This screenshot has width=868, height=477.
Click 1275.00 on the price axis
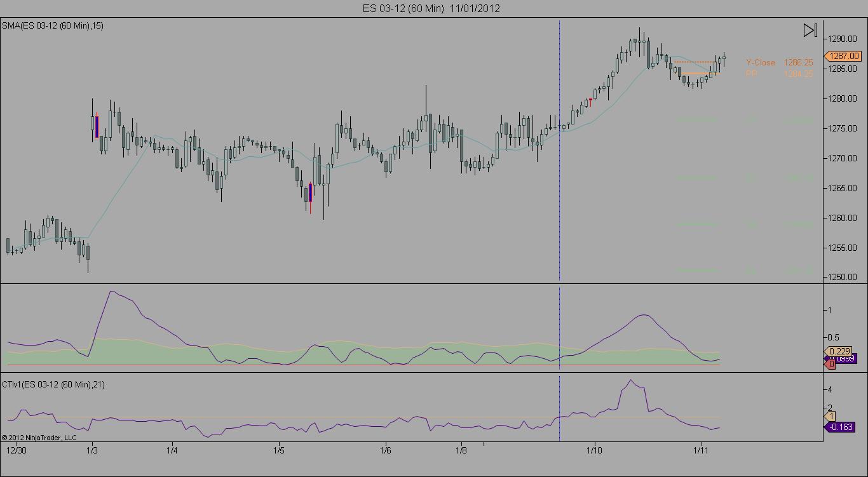[x=843, y=128]
